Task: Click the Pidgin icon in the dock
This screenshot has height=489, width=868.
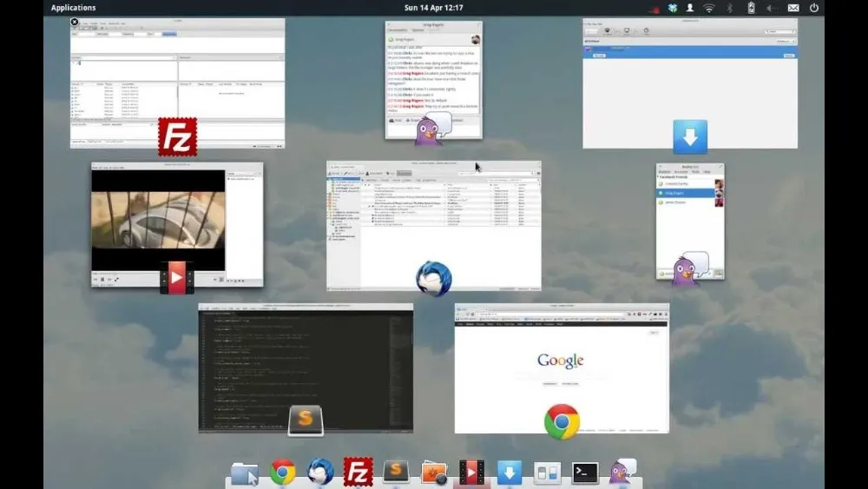Action: pyautogui.click(x=622, y=472)
